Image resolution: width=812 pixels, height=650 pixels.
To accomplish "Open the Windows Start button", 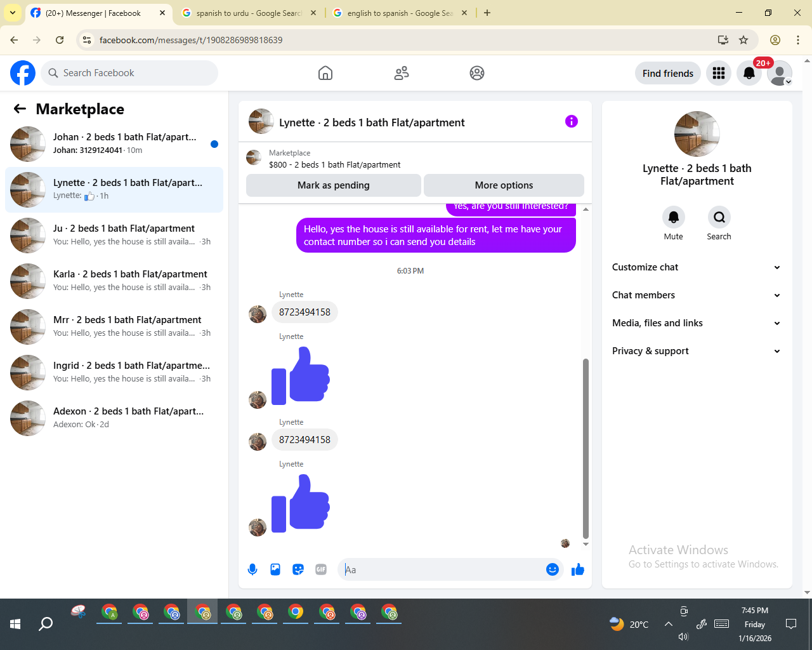I will click(15, 624).
